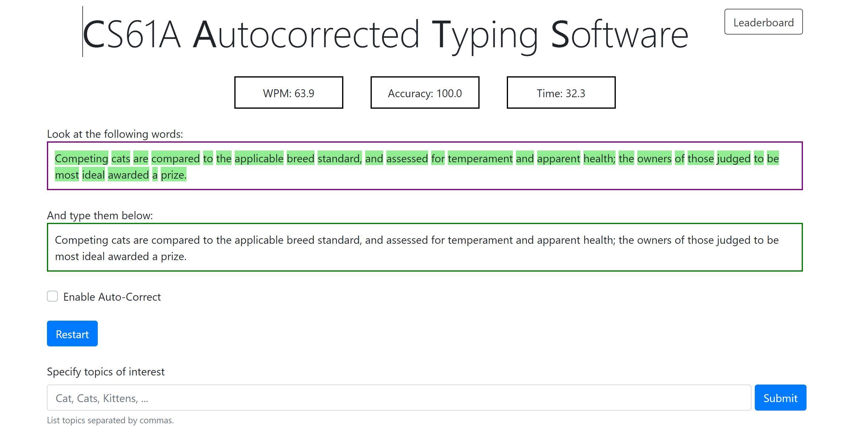
Task: Click the 'Specify topics of interest' label
Action: click(105, 372)
